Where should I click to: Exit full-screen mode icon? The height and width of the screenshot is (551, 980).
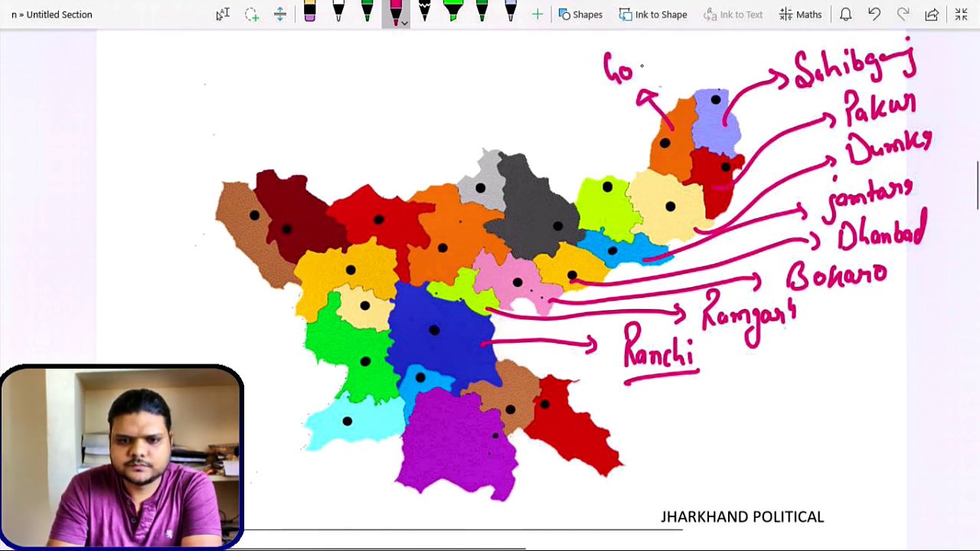tap(962, 14)
